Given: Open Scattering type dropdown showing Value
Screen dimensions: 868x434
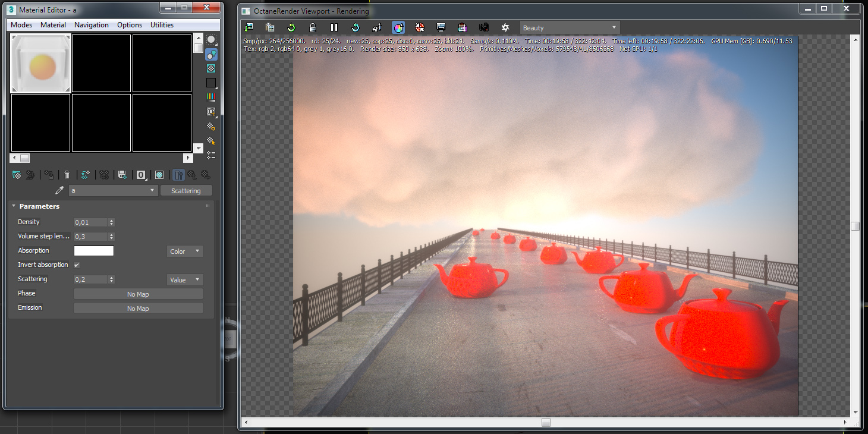Looking at the screenshot, I should coord(185,280).
